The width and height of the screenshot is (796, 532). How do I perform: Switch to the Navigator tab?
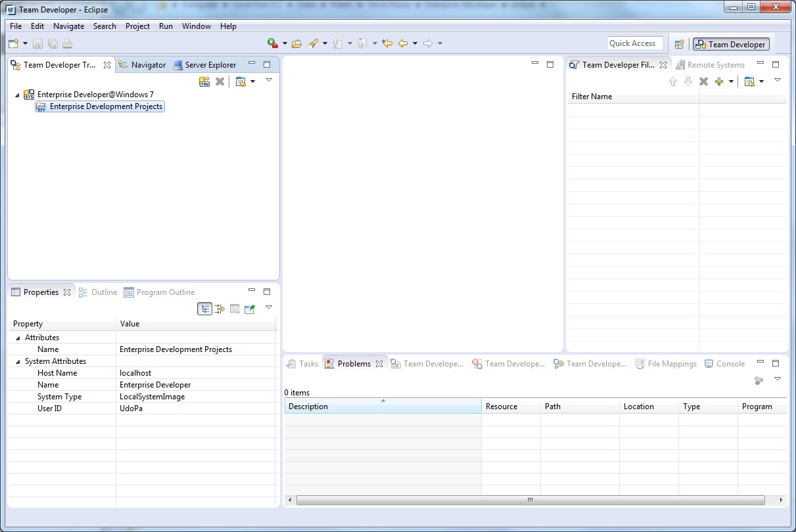pyautogui.click(x=142, y=65)
